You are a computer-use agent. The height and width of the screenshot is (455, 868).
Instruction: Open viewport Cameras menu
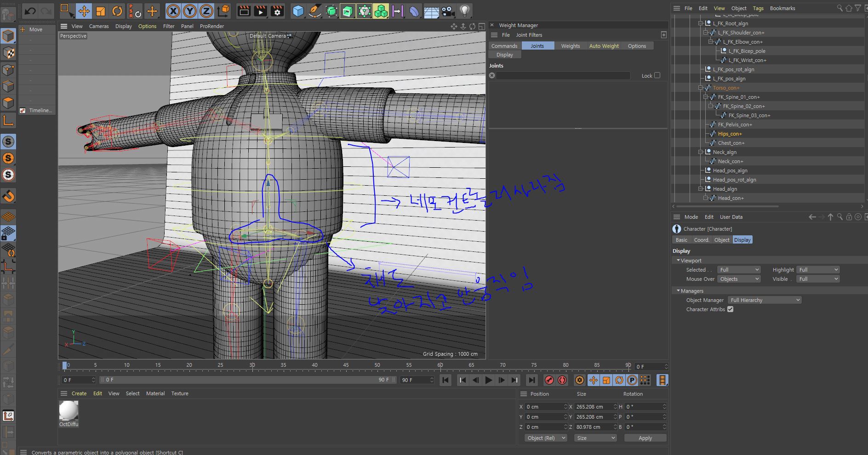point(99,26)
